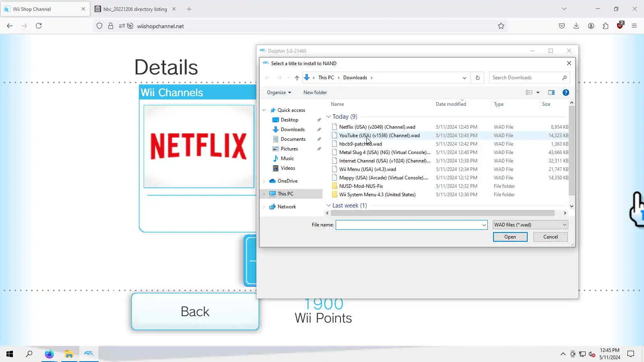Switch to the Wii Shop Channel tab

pyautogui.click(x=45, y=9)
